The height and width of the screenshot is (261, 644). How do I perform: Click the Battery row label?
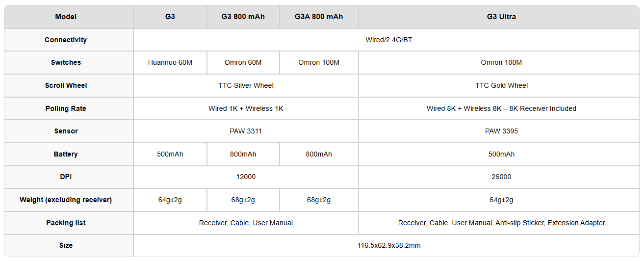coord(66,154)
